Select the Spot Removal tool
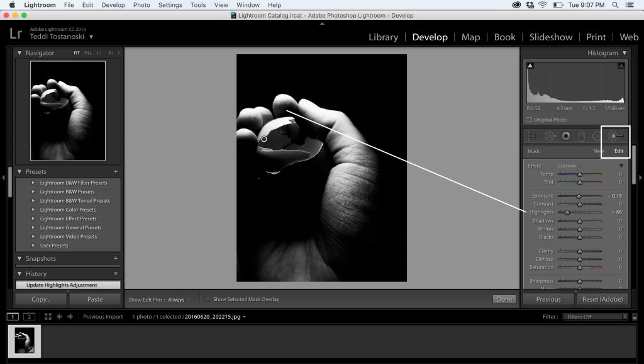This screenshot has width=644, height=364. pos(550,135)
